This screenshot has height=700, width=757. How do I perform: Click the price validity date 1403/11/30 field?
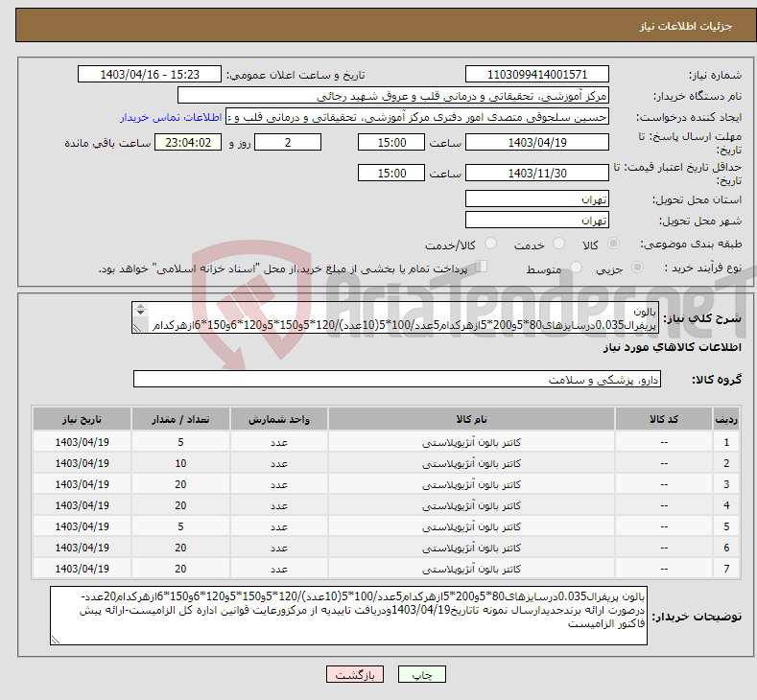[537, 173]
